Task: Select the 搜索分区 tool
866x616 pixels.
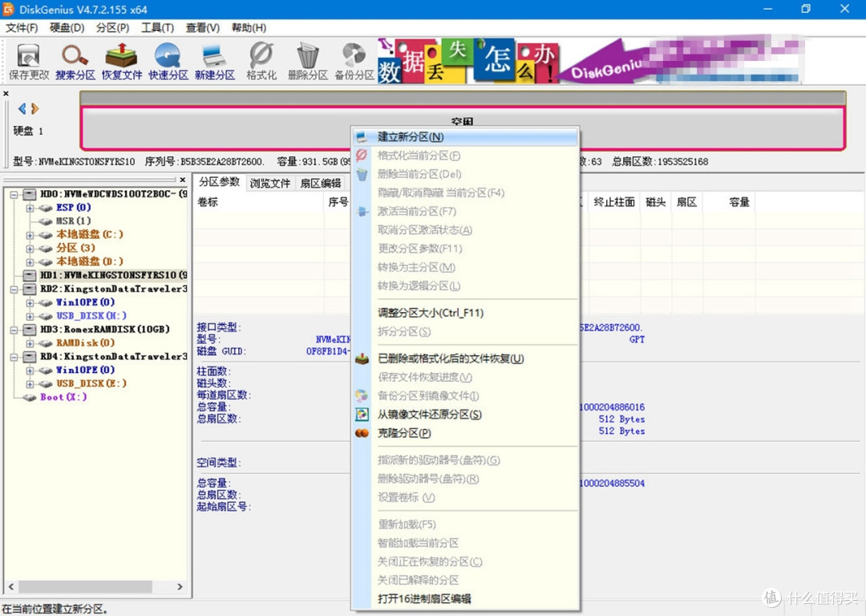Action: point(75,60)
